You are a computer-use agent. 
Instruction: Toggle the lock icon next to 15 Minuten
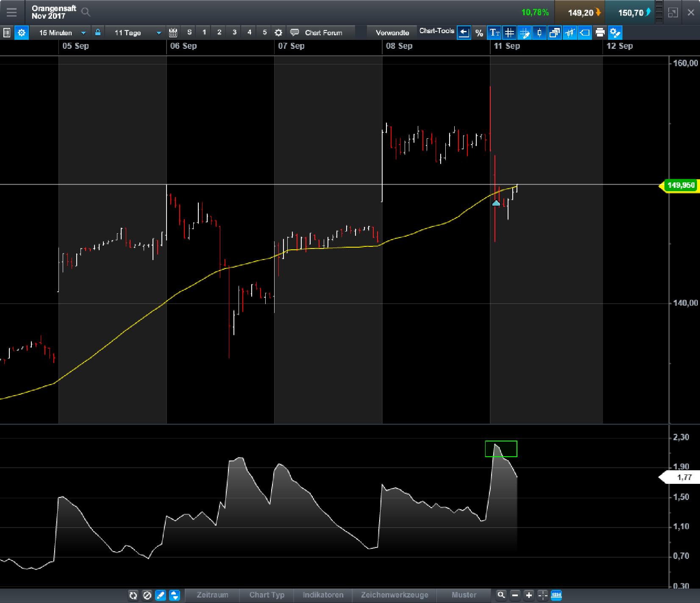point(97,33)
